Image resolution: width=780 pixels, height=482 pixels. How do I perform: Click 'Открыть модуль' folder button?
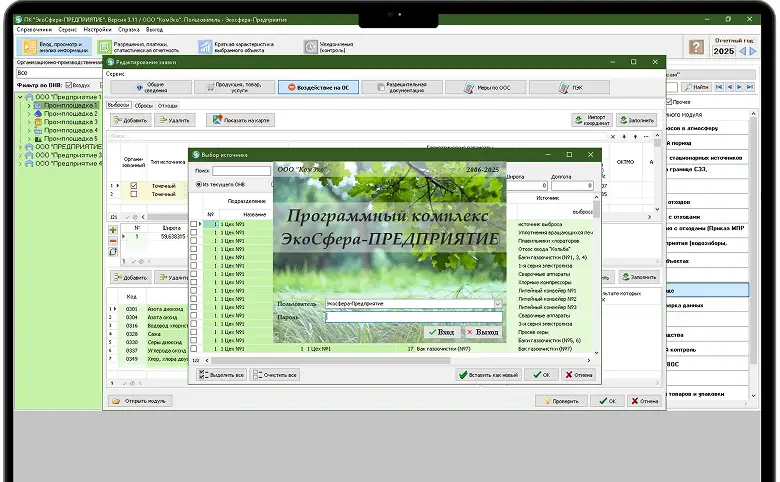pos(140,400)
